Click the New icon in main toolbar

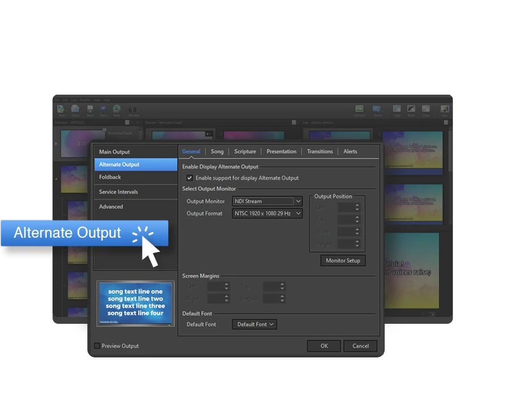point(61,109)
